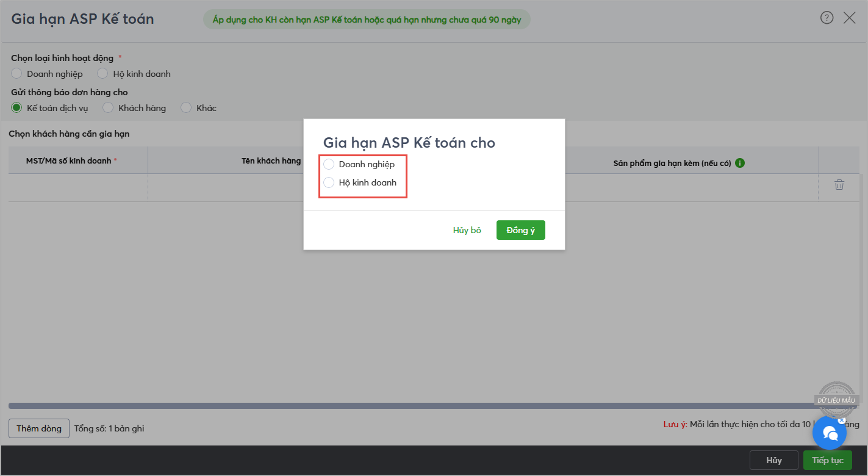Select Hộ kinh doanh in the dialog

[329, 182]
